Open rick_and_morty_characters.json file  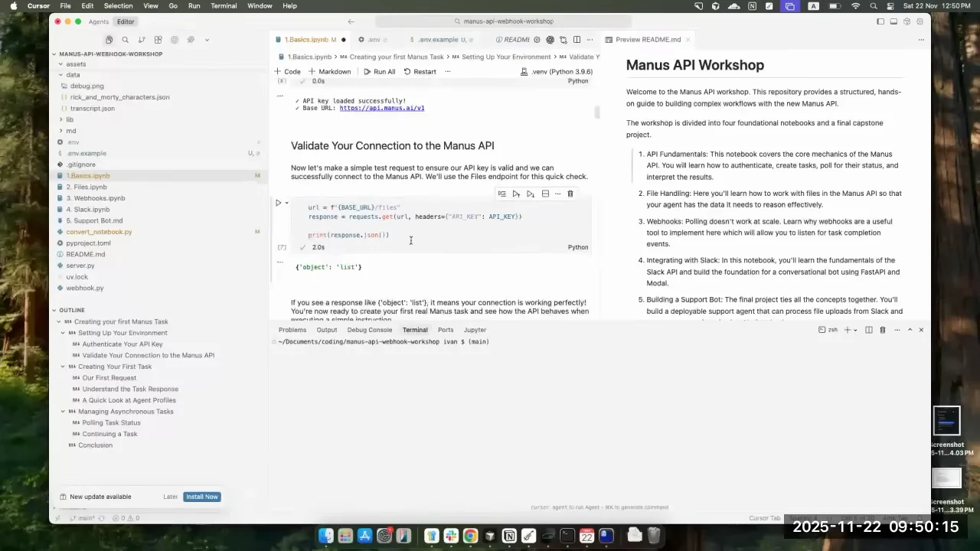click(120, 97)
